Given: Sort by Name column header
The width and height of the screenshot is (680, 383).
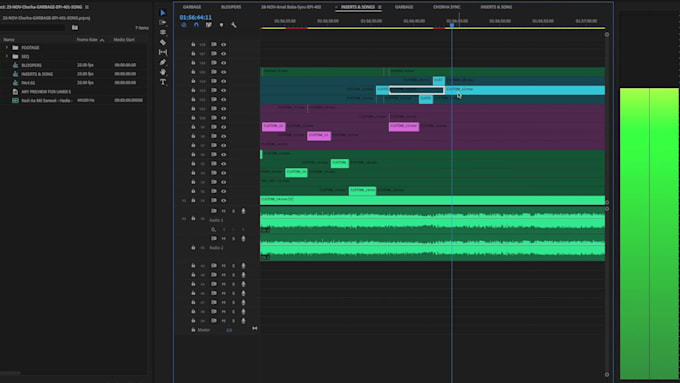Looking at the screenshot, I should click(x=9, y=39).
